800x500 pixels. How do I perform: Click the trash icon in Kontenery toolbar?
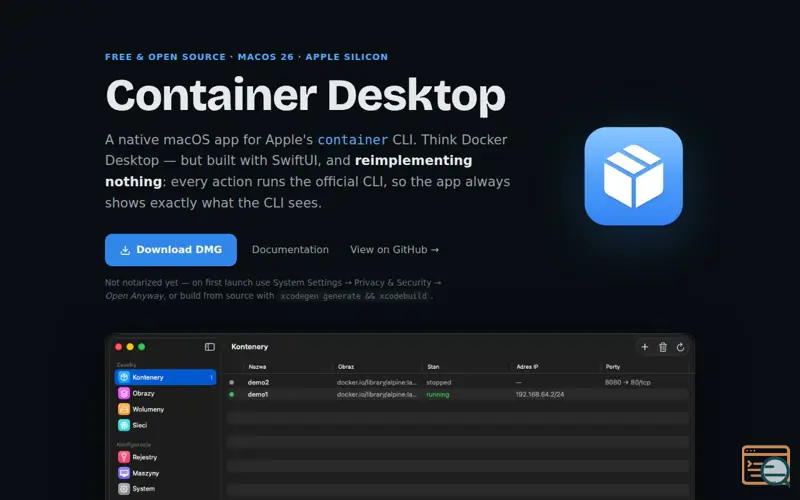coord(663,347)
